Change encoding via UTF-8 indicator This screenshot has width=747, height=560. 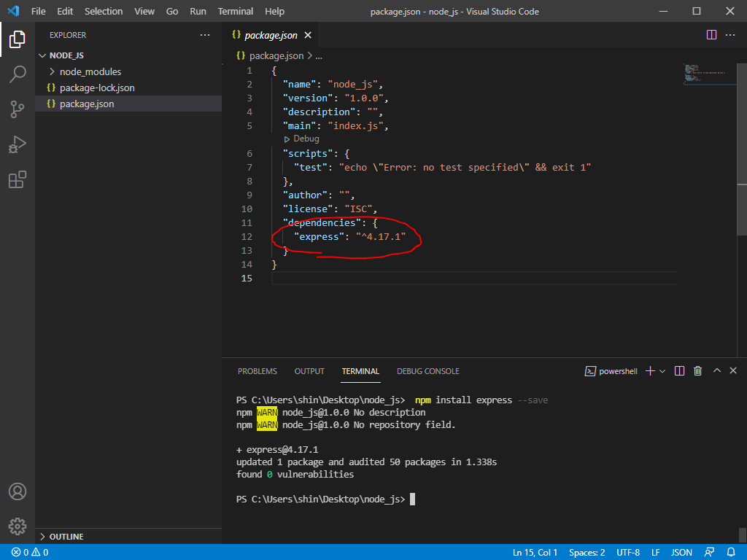point(628,553)
